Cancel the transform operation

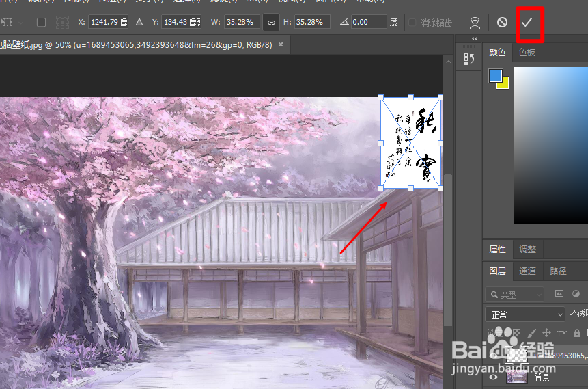click(502, 23)
